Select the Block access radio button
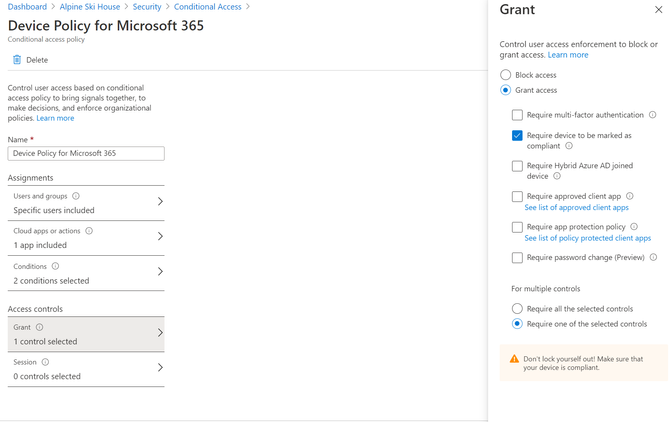Viewport: 670px width, 422px height. 505,75
